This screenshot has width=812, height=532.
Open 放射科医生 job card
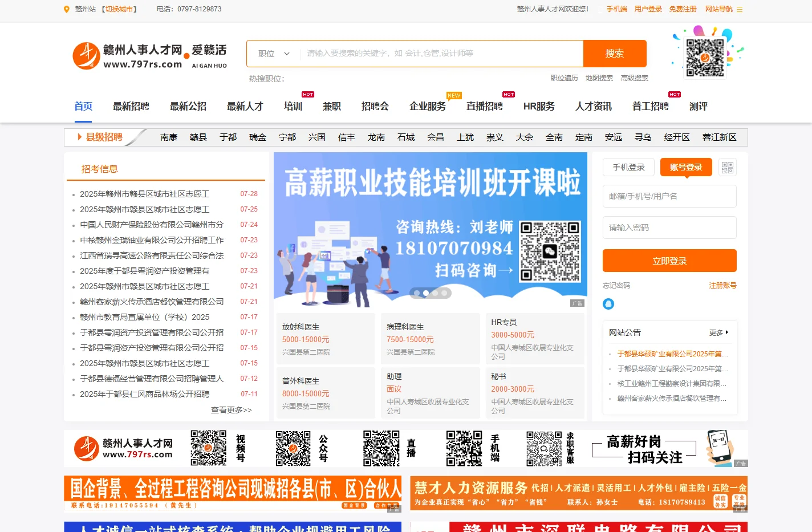click(326, 339)
